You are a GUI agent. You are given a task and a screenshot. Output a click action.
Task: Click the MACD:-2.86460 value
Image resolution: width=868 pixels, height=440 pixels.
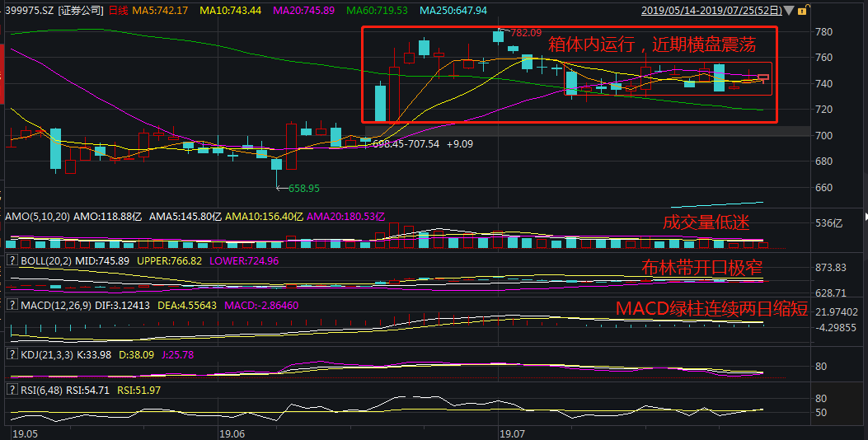pos(261,306)
